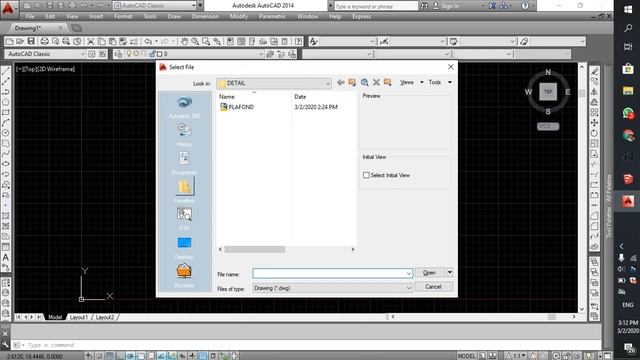Click the Search the Web icon
Viewport: 640px width, 360px height.
tap(364, 82)
